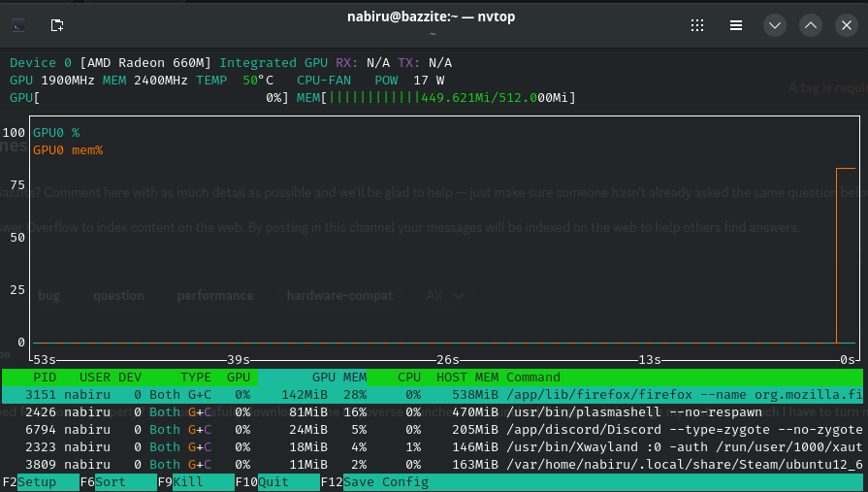
Task: Click the upward chevron window button
Action: (811, 25)
